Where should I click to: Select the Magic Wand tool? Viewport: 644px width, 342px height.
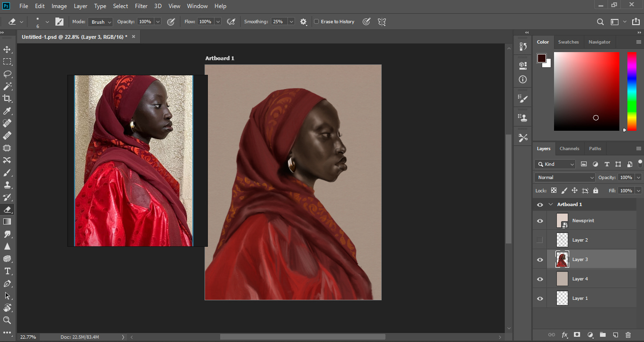tap(7, 86)
